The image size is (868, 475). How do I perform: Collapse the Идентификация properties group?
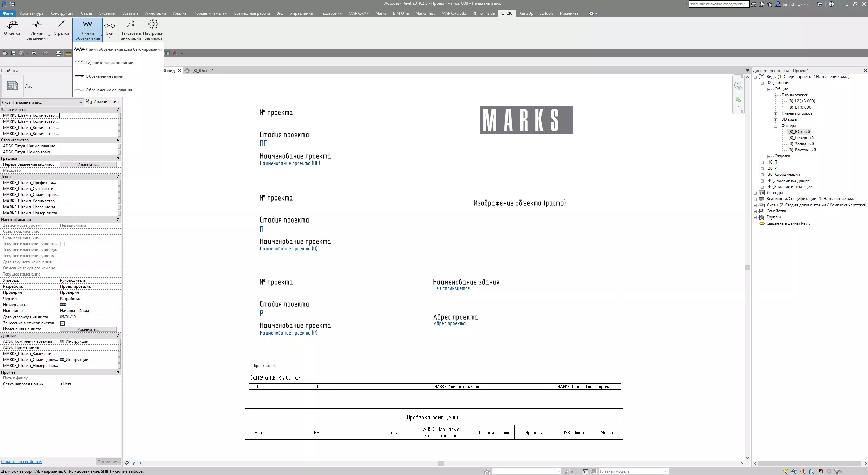coord(118,220)
